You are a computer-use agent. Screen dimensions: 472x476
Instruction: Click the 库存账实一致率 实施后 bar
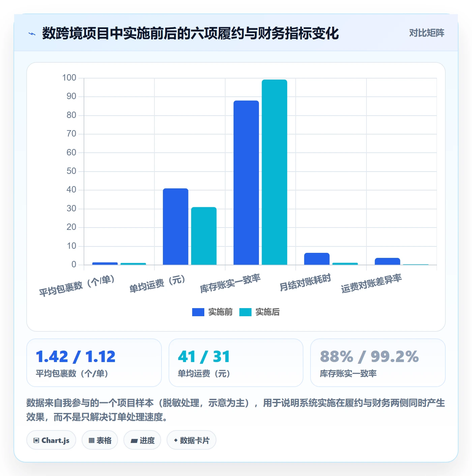[x=274, y=172]
